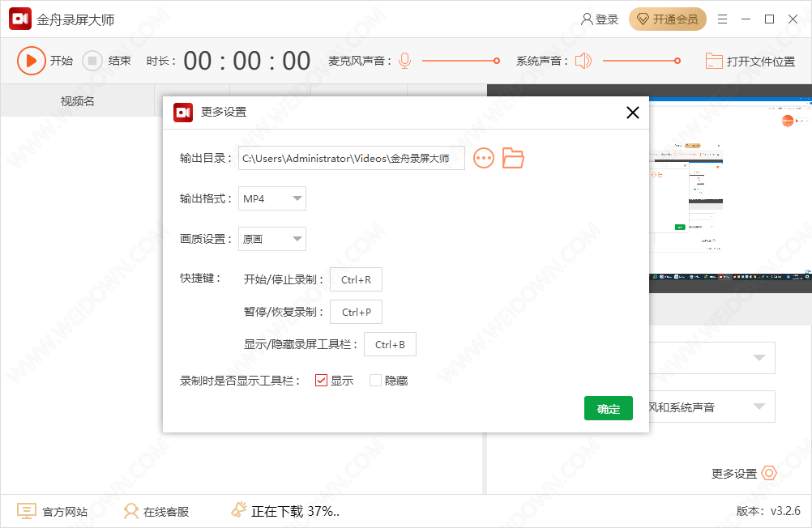Confirm settings with green 确定 button

(608, 408)
